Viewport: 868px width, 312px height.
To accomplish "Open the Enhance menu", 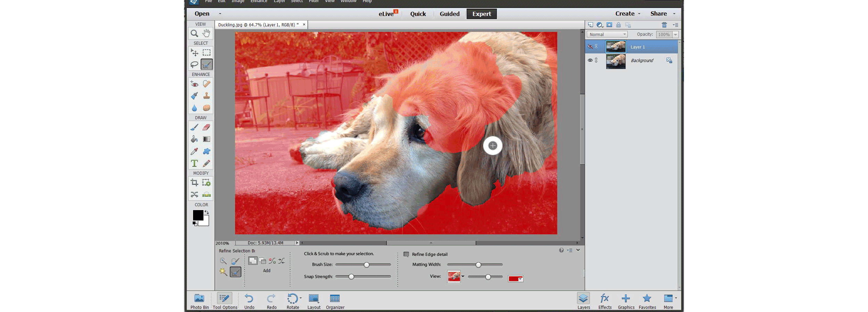I will pos(259,2).
